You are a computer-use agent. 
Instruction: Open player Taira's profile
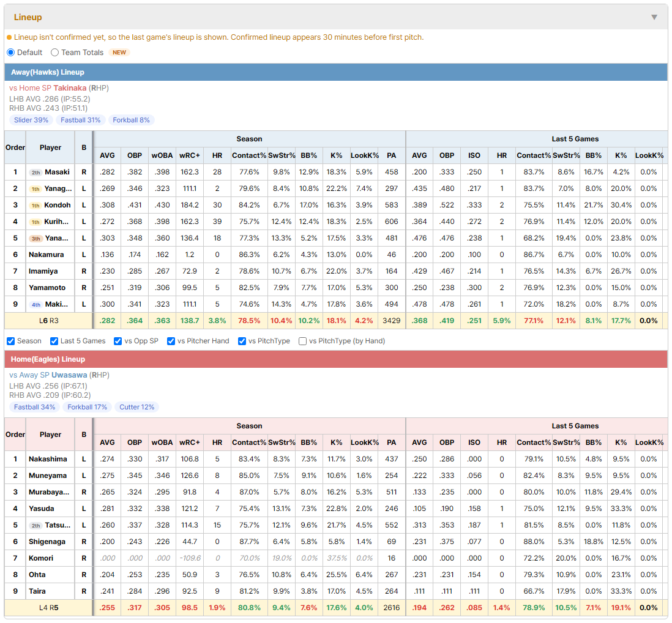(37, 591)
